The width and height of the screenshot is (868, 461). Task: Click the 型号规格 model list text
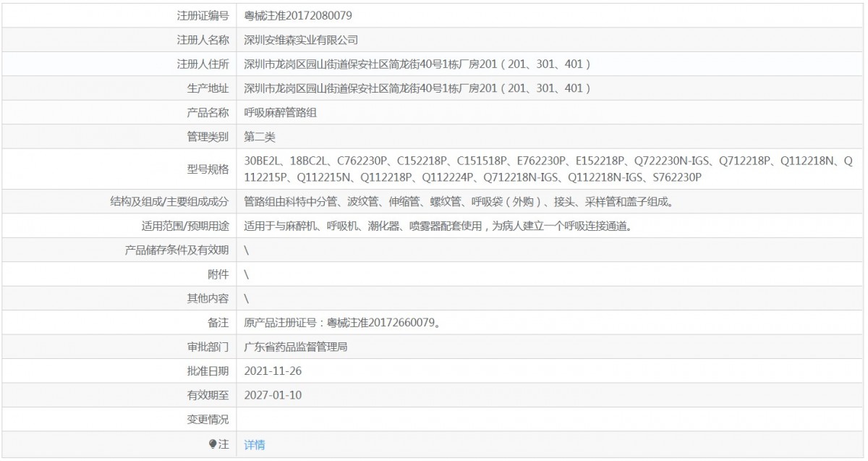pyautogui.click(x=549, y=169)
